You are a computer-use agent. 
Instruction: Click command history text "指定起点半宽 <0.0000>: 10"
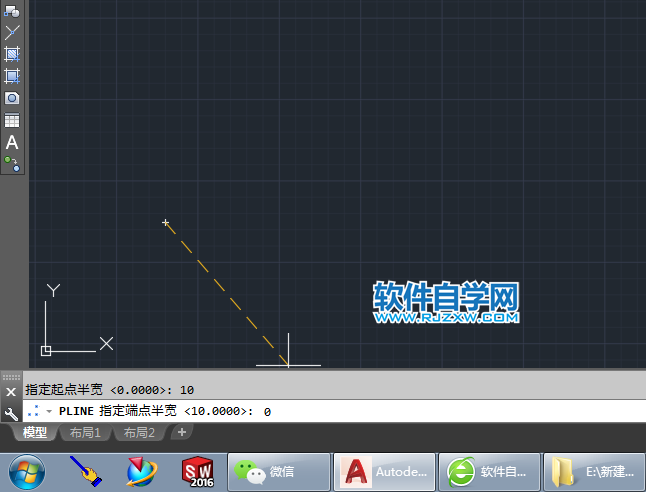(x=110, y=389)
